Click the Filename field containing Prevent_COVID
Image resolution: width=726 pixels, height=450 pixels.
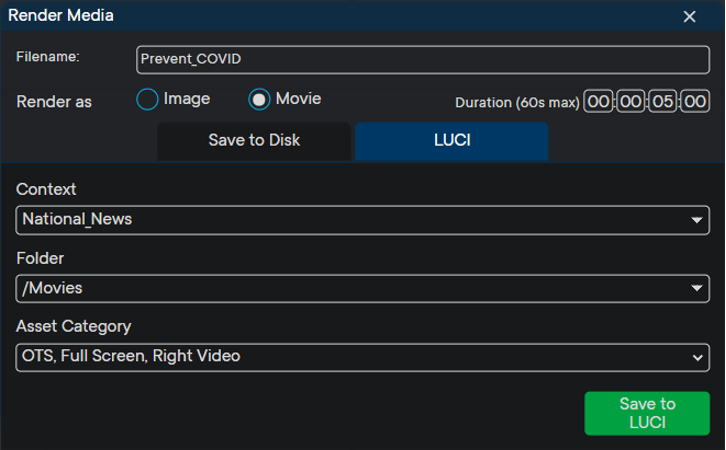422,59
